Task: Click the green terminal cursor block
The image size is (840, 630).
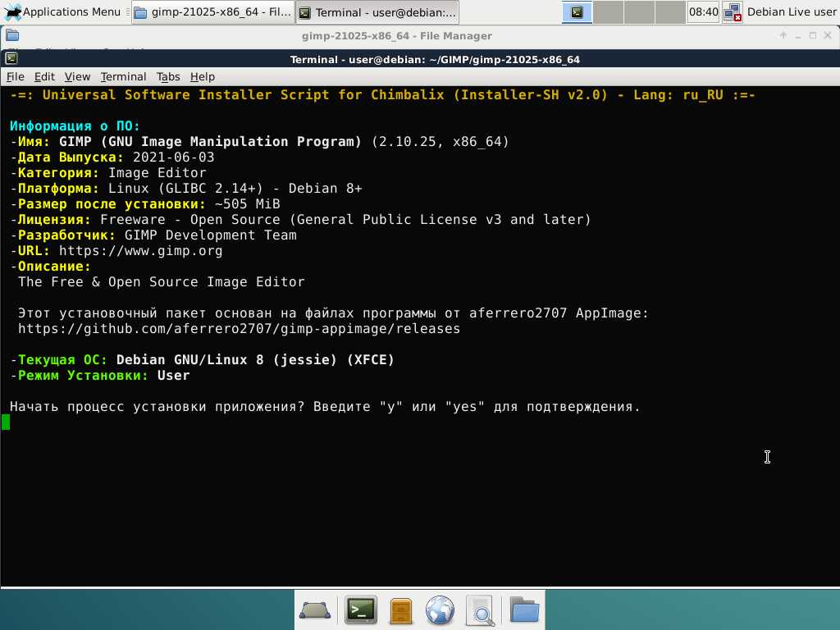Action: pos(6,422)
